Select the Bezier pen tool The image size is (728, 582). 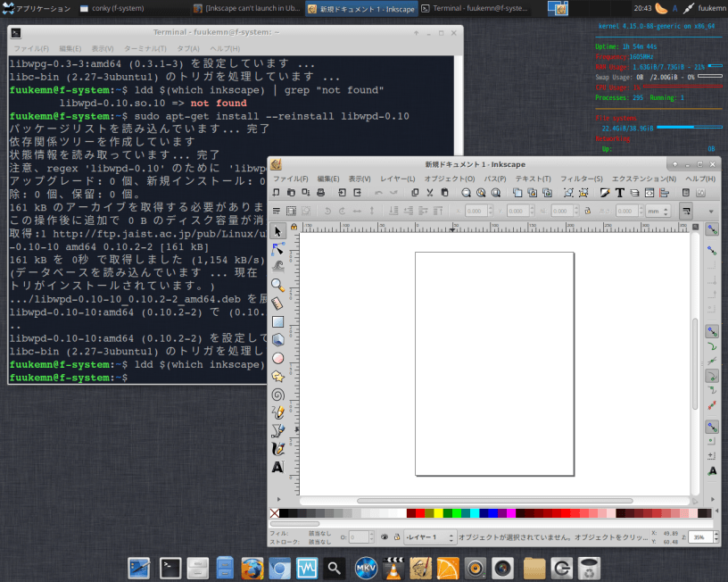pos(277,431)
